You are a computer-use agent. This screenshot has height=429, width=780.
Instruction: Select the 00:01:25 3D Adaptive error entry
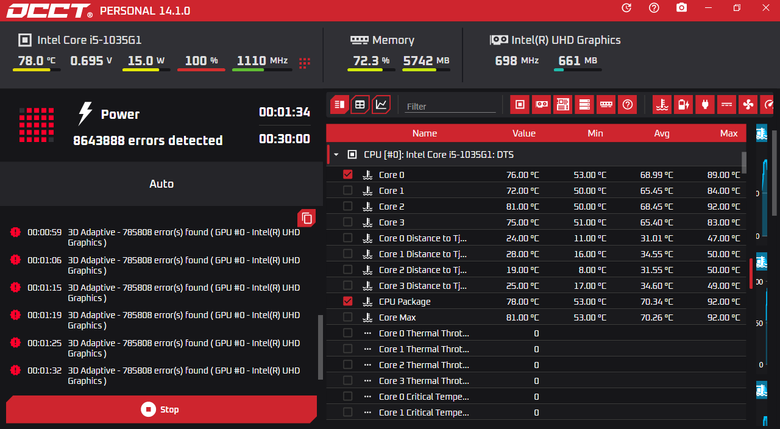[164, 348]
